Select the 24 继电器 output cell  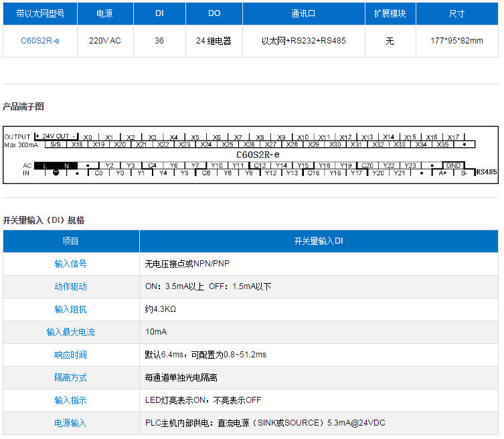(214, 41)
